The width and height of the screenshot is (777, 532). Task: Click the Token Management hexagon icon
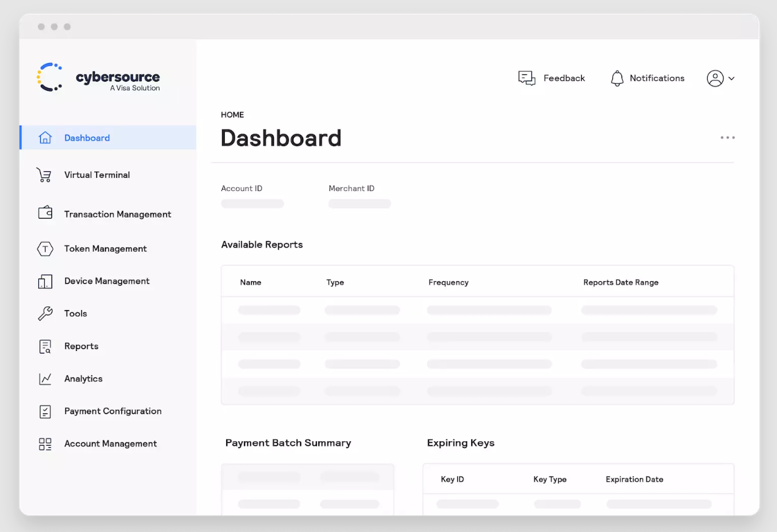45,249
